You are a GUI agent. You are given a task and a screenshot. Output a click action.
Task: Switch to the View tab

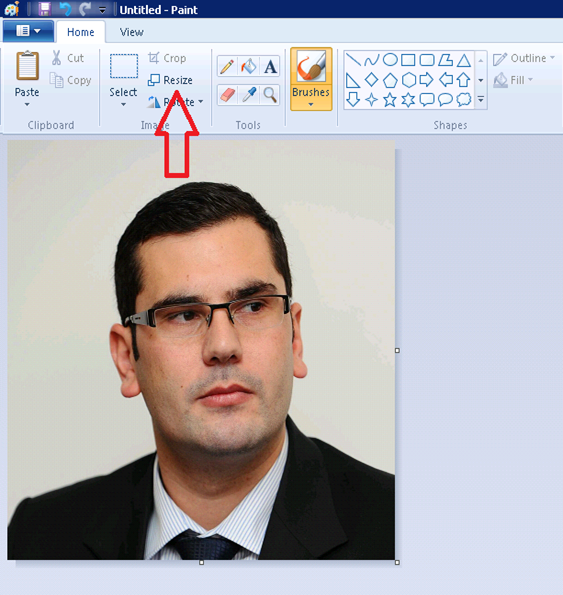click(132, 32)
